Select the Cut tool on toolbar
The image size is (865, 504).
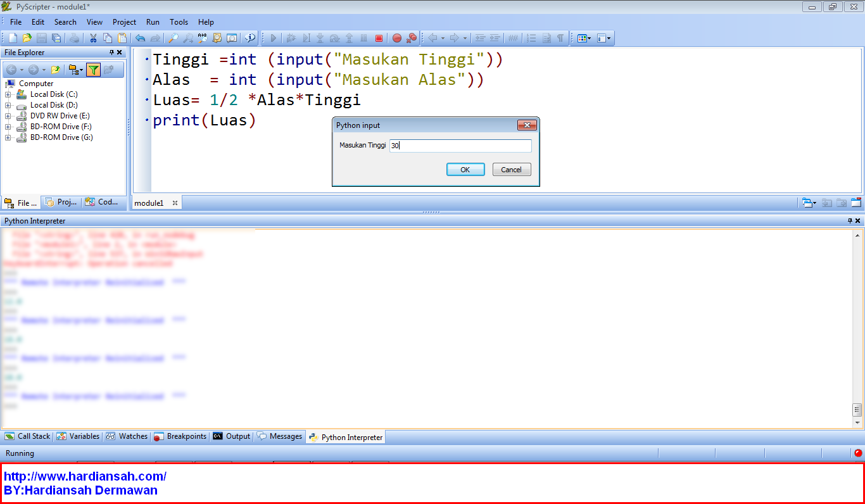pyautogui.click(x=93, y=38)
